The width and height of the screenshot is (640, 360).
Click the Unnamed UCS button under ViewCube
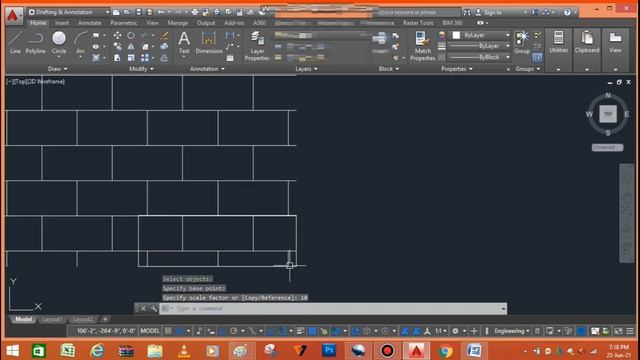[x=607, y=147]
